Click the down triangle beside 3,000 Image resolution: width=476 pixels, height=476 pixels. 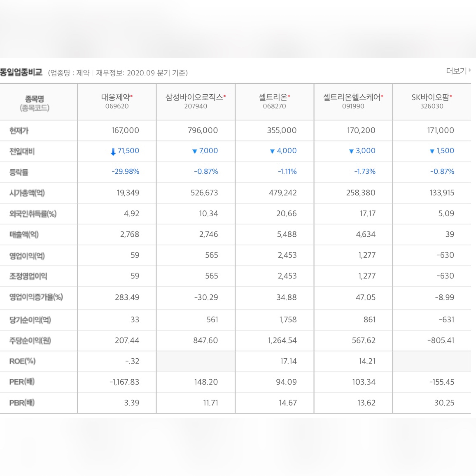(x=351, y=151)
